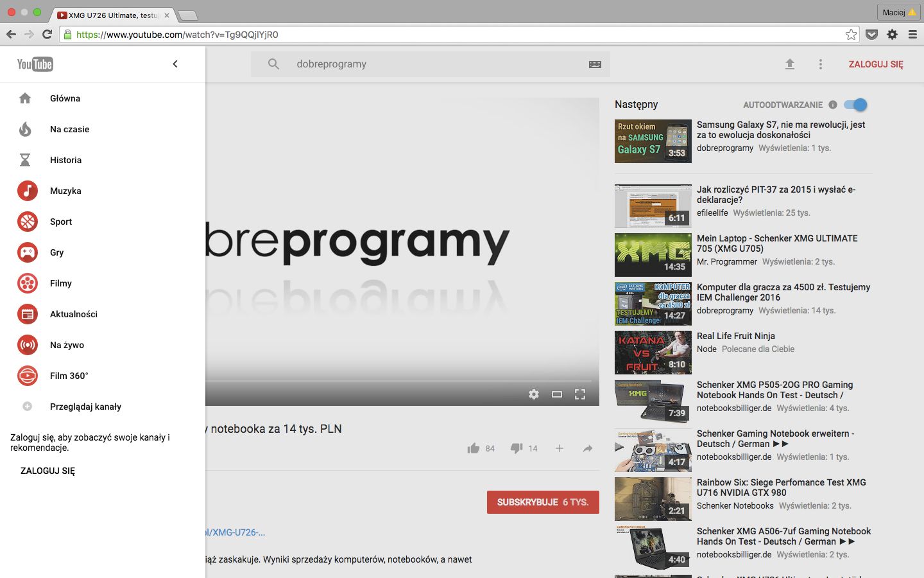Open the Mr. Programmer channel name
The image size is (924, 578).
point(727,261)
